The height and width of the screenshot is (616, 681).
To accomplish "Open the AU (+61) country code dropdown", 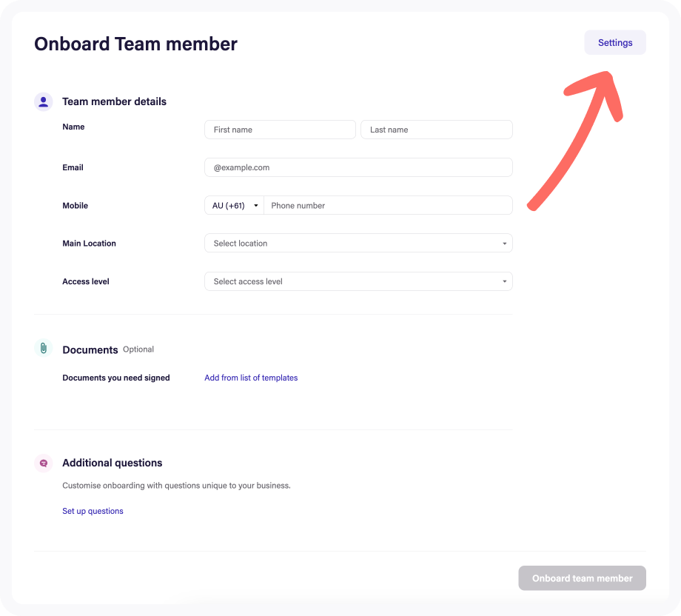I will (x=235, y=206).
